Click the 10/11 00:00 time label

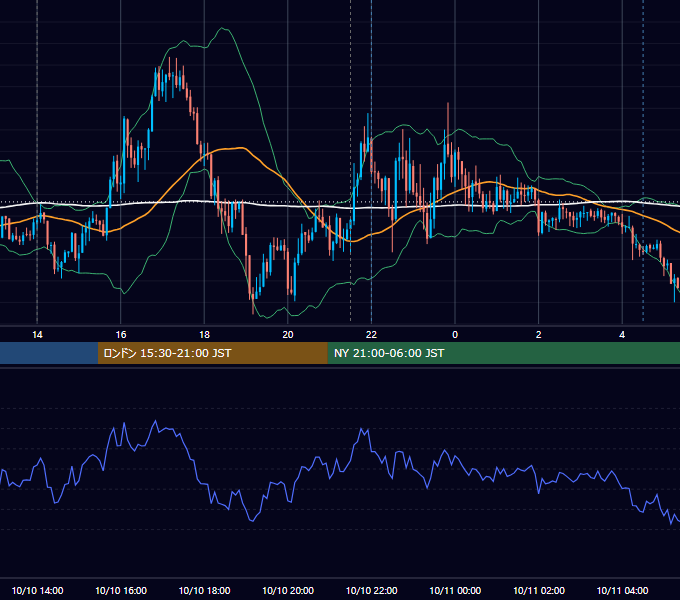[455, 590]
